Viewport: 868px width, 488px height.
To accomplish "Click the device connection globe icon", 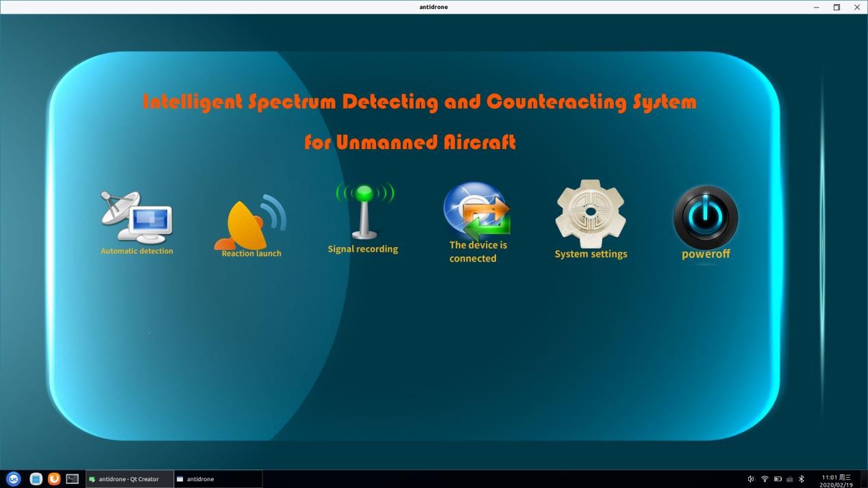I will coord(476,211).
